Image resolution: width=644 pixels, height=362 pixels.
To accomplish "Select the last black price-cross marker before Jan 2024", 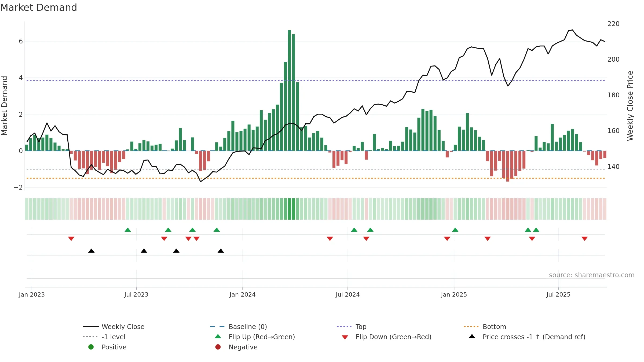I will (221, 251).
